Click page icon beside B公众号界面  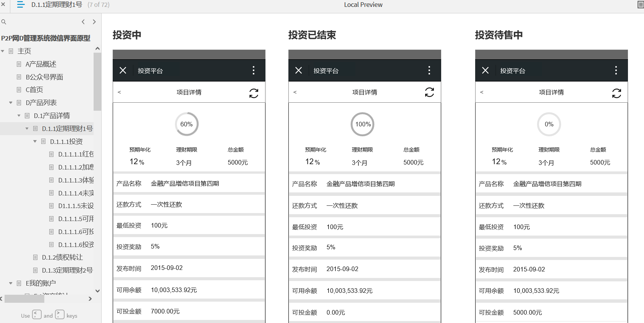pyautogui.click(x=19, y=77)
